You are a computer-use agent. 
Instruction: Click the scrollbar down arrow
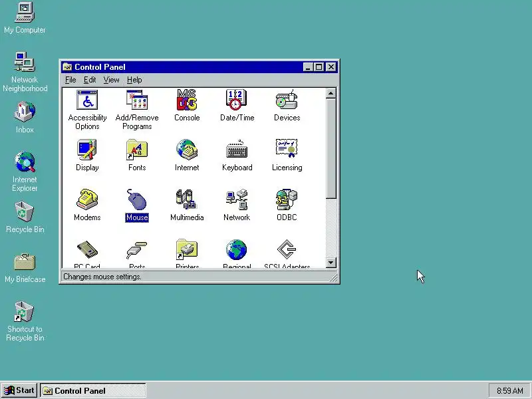[x=331, y=262]
